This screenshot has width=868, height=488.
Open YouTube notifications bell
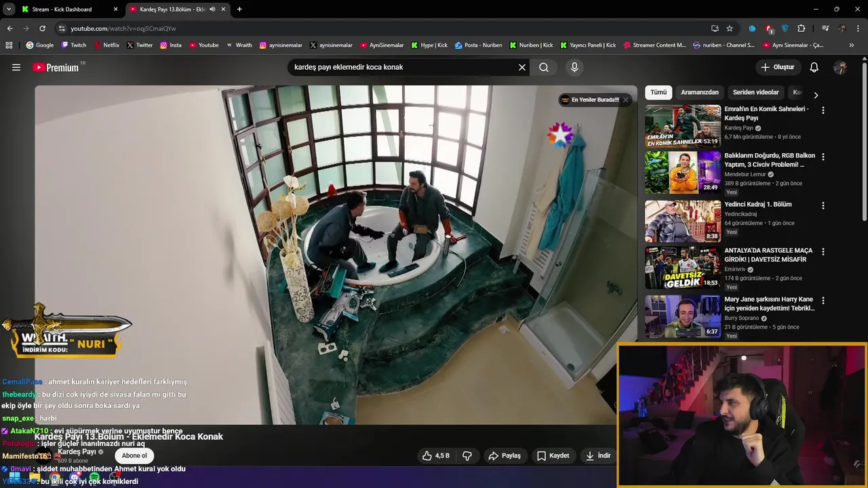click(x=814, y=67)
